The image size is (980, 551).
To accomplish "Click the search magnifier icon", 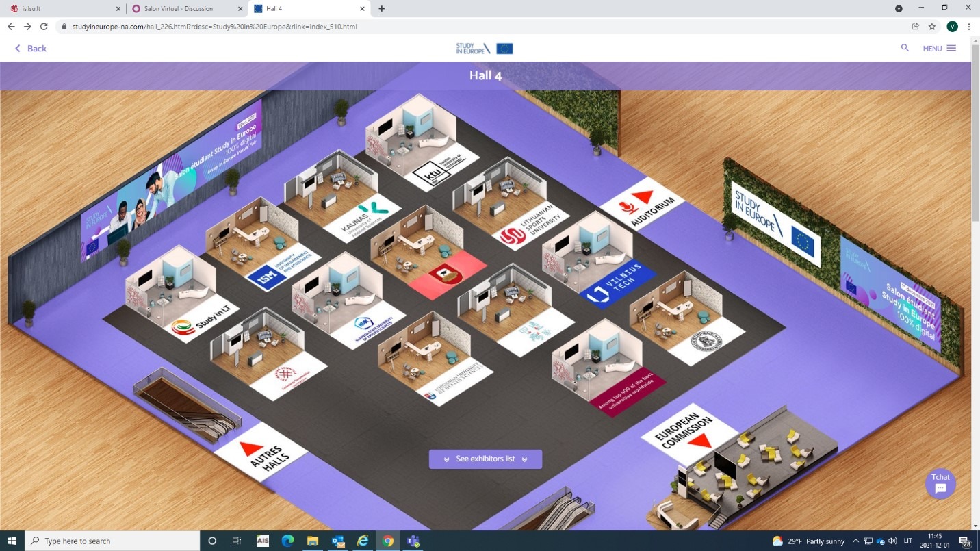I will (905, 48).
